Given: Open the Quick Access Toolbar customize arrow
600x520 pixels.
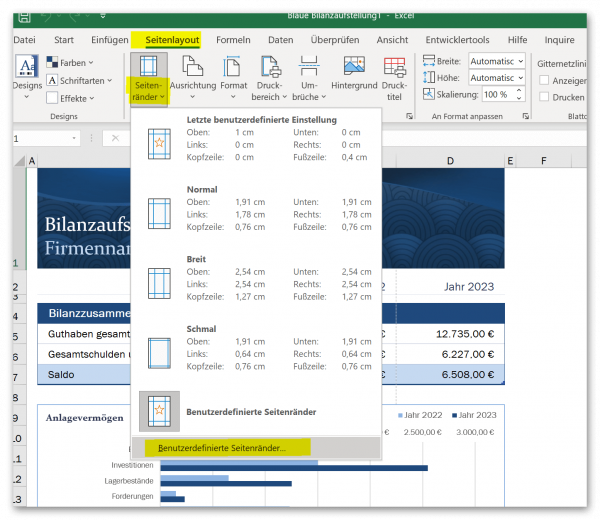Looking at the screenshot, I should [103, 16].
